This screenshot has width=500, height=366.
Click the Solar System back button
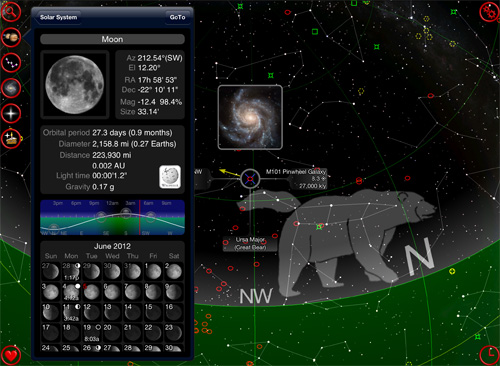58,17
